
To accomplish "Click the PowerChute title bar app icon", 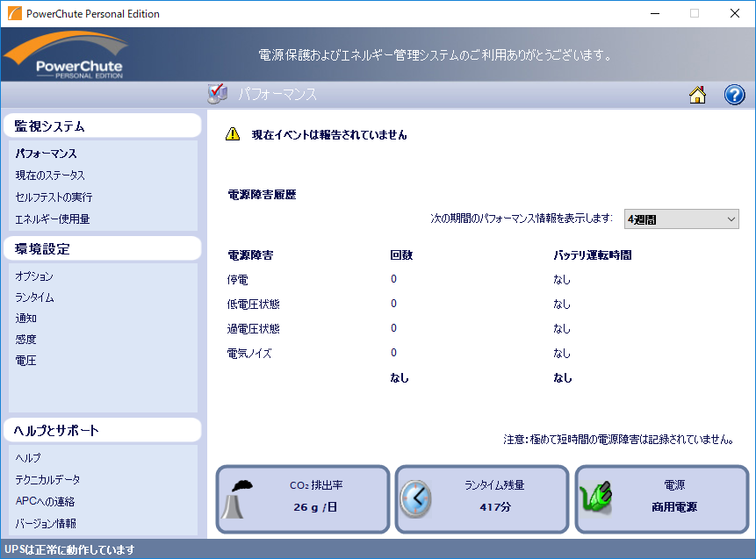I will click(x=14, y=13).
